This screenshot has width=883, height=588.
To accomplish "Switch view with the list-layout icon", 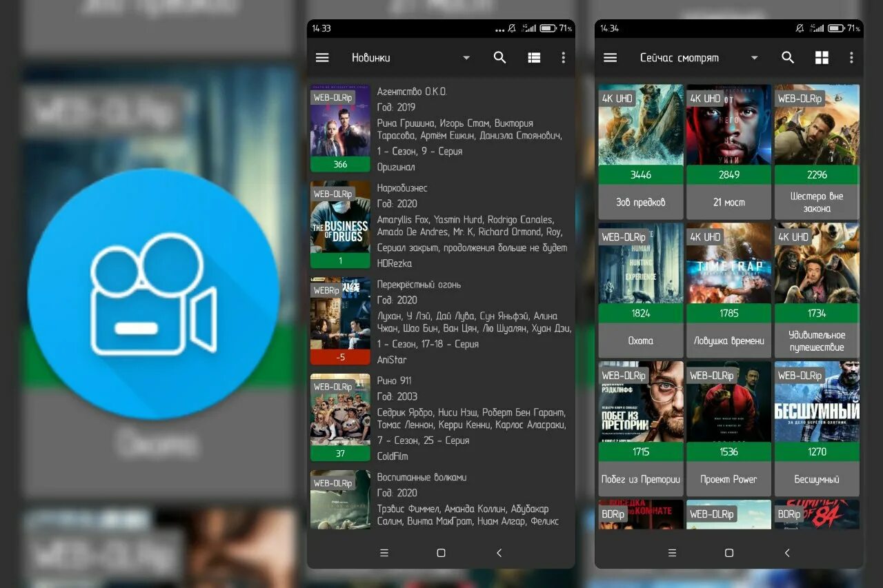I will coord(534,58).
